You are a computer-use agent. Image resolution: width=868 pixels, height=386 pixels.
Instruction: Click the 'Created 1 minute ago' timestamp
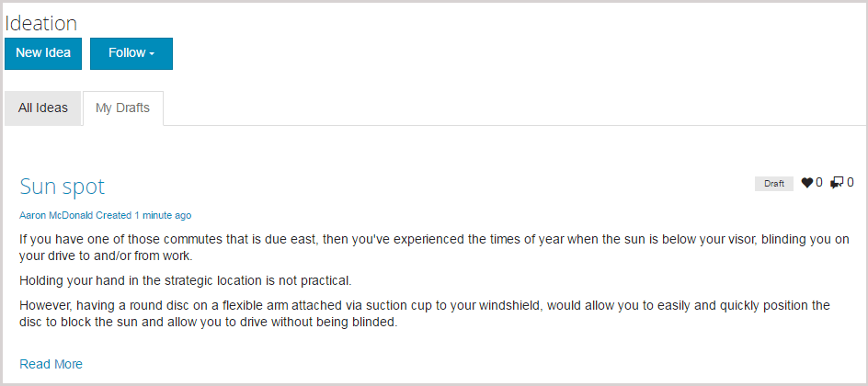pyautogui.click(x=144, y=216)
